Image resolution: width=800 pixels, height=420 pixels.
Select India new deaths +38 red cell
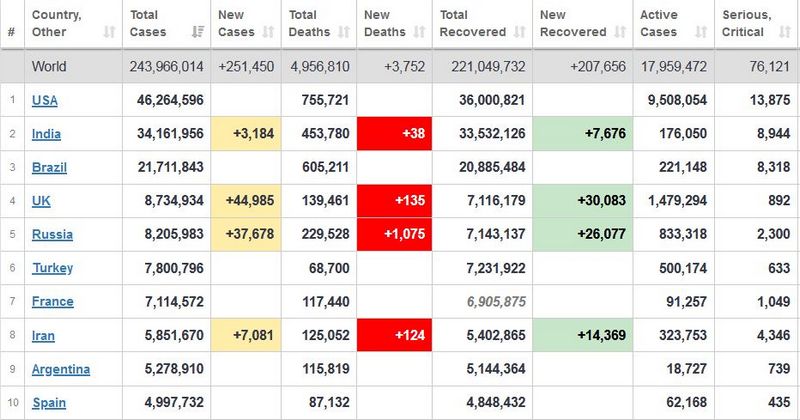pos(394,134)
